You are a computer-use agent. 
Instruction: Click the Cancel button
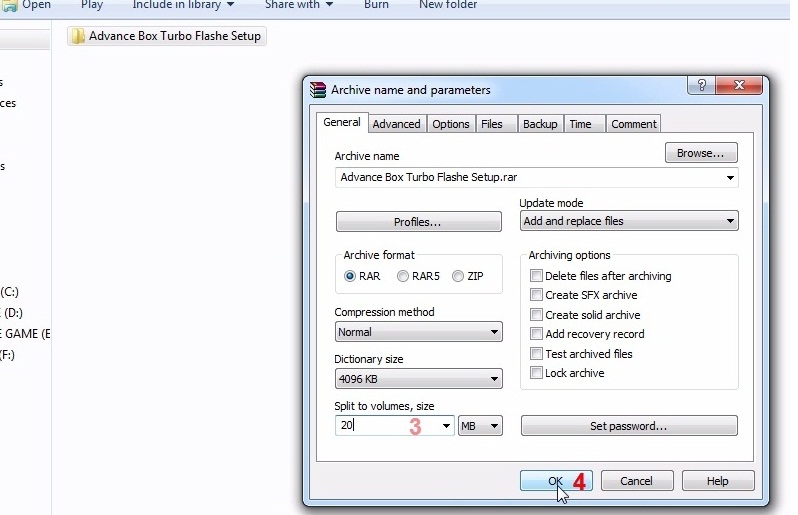tap(637, 481)
